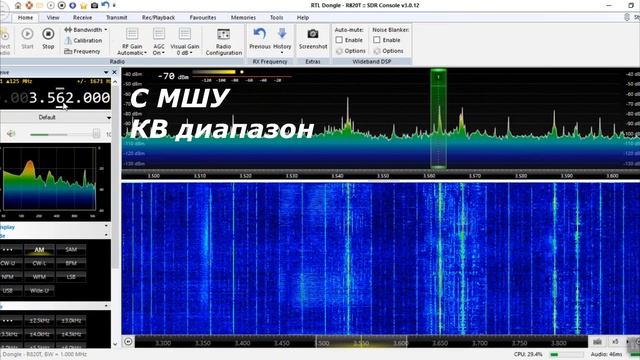The width and height of the screenshot is (640, 360).
Task: Open the Memories ribbon tab
Action: [x=243, y=18]
